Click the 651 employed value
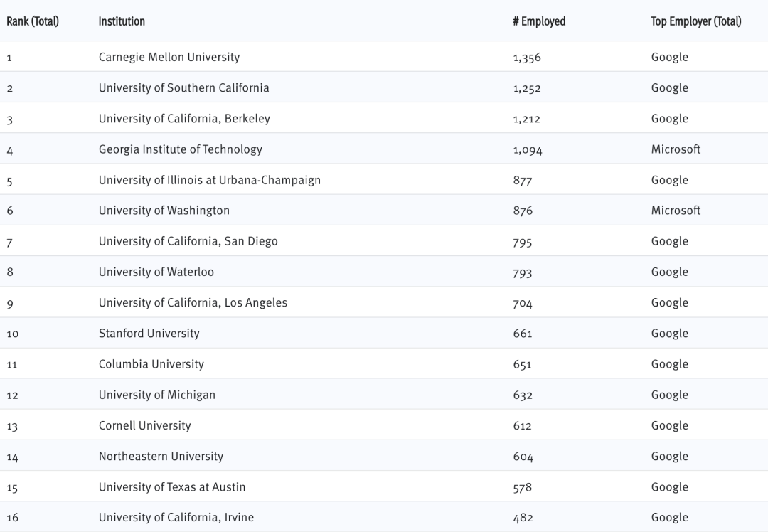768x532 pixels. pos(522,365)
